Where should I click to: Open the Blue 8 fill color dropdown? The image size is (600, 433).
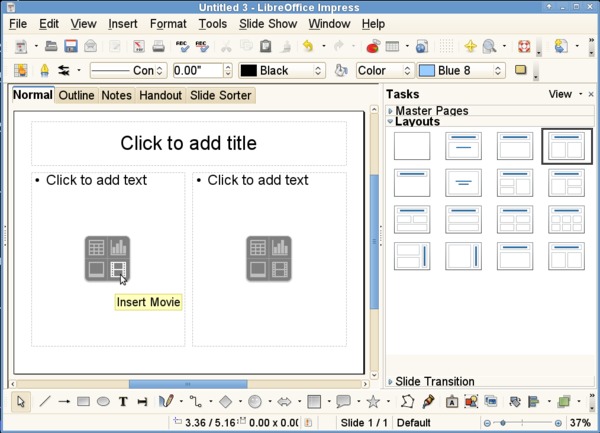(x=461, y=70)
